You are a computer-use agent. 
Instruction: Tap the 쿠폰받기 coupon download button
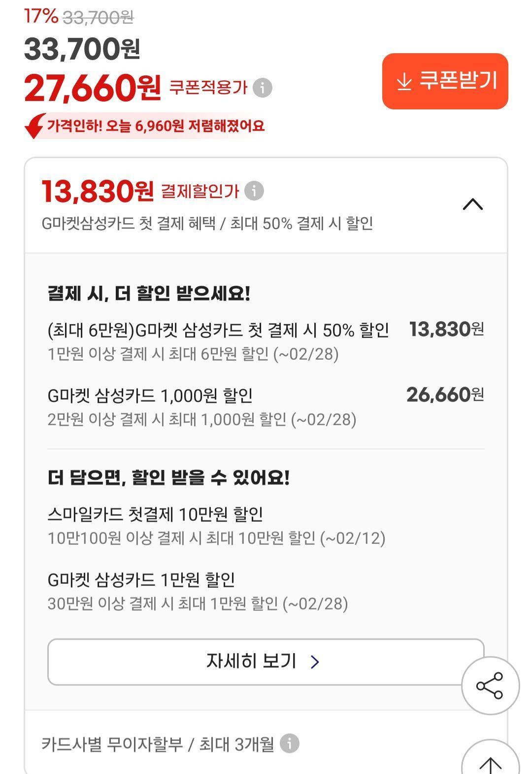[x=445, y=81]
